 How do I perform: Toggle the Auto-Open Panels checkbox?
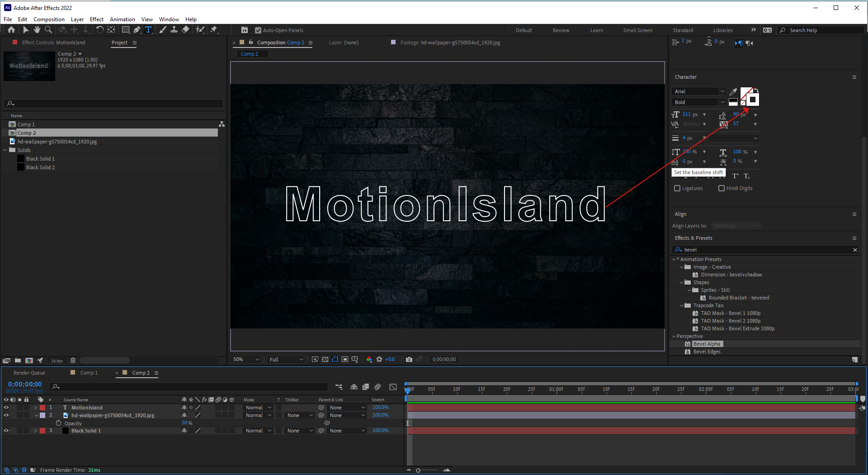(258, 30)
